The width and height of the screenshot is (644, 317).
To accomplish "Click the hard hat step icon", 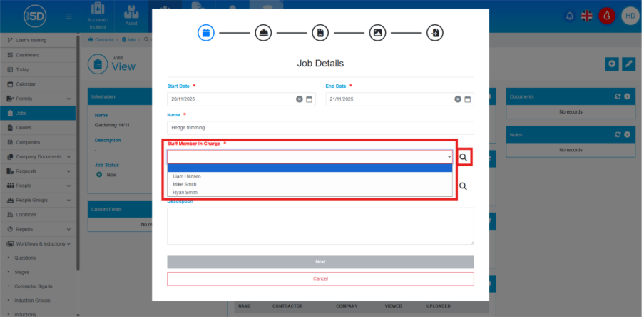I will pyautogui.click(x=263, y=33).
